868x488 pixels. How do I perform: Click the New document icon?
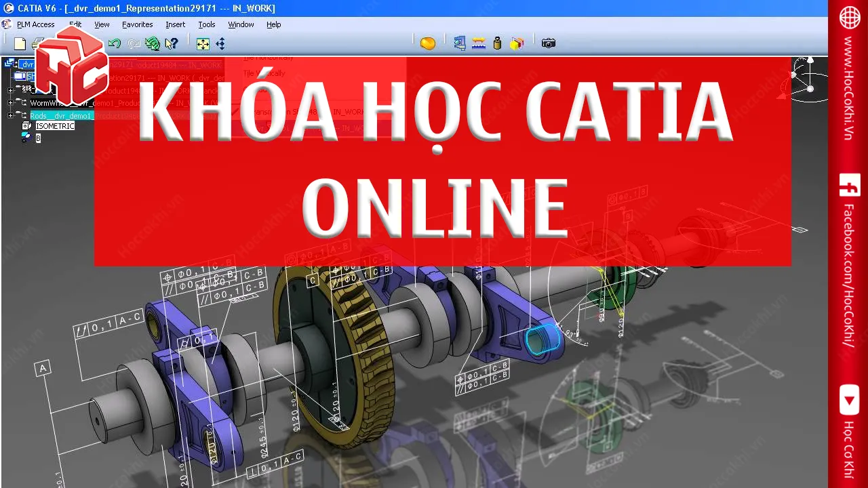point(20,44)
